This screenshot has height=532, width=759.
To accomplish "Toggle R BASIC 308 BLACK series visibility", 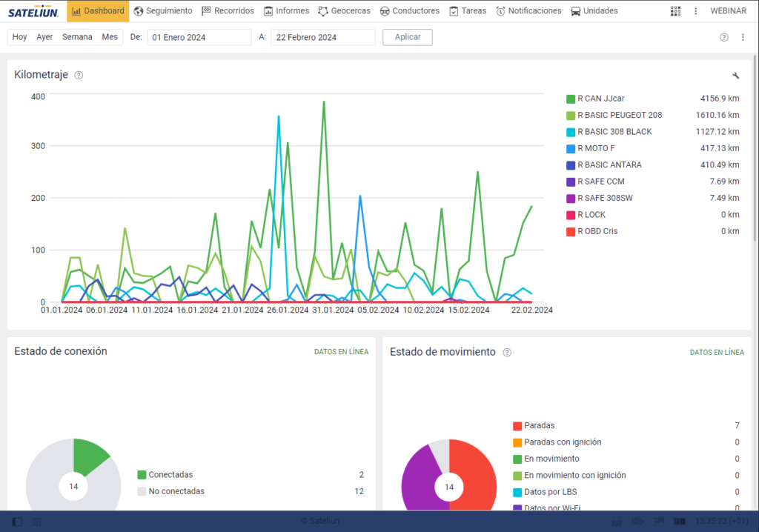I will [571, 132].
